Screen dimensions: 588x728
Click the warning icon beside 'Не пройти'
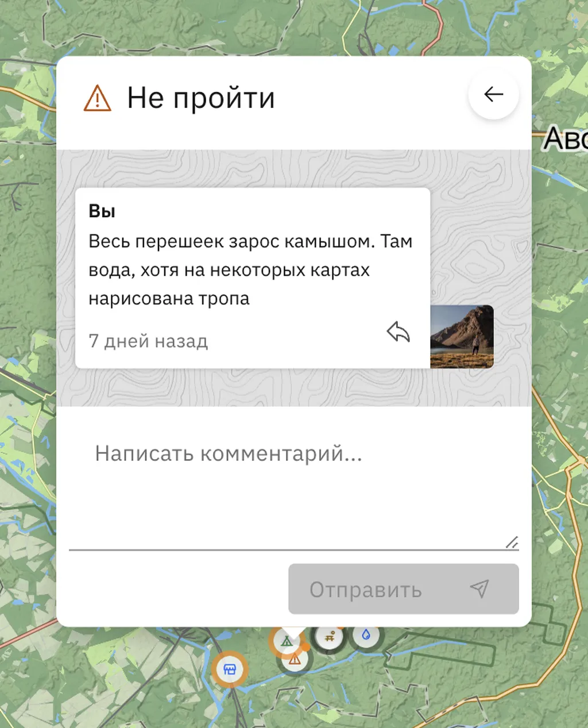pyautogui.click(x=98, y=98)
